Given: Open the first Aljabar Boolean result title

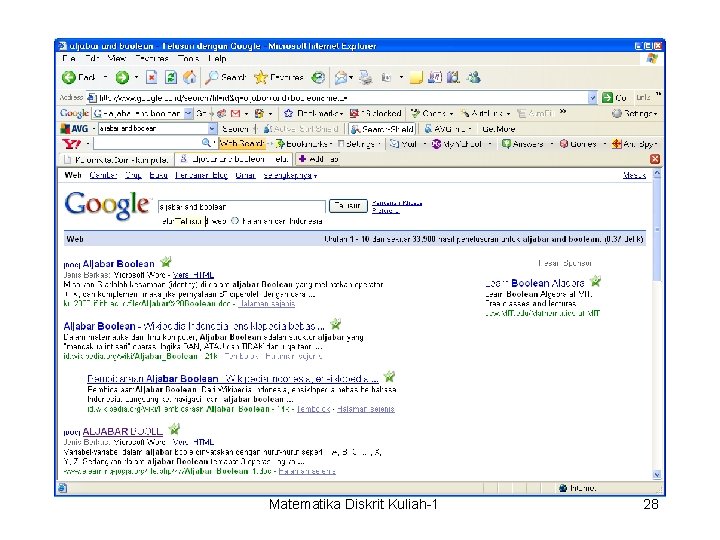Looking at the screenshot, I should 118,264.
